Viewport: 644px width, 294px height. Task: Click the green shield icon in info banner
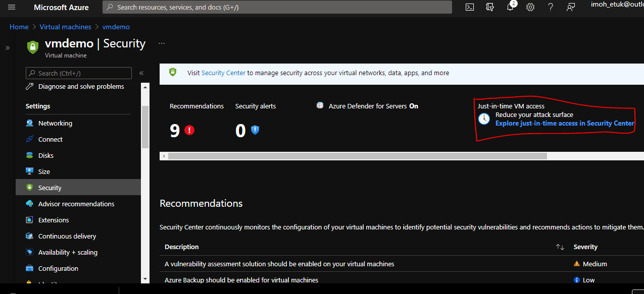[x=173, y=73]
